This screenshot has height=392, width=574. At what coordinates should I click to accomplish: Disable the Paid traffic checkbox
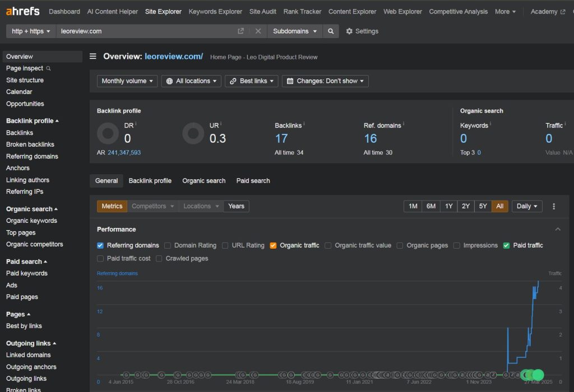pos(506,245)
